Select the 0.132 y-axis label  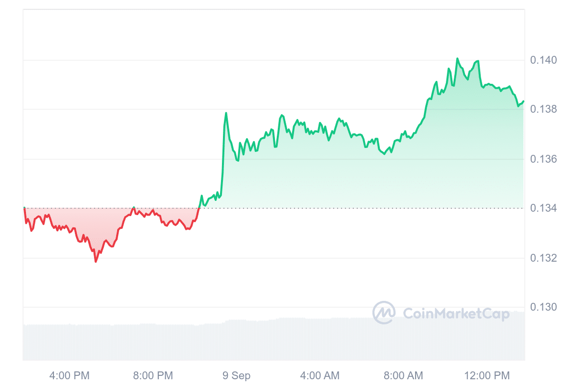tap(543, 258)
